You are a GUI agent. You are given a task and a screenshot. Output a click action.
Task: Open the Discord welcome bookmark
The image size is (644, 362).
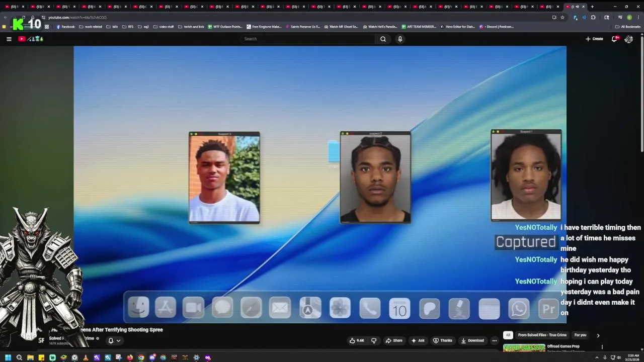497,27
